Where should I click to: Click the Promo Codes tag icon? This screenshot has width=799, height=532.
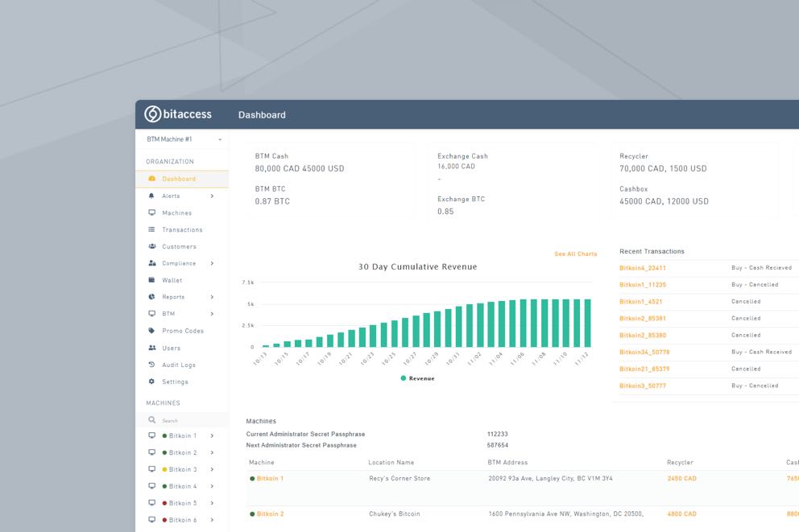(x=151, y=331)
